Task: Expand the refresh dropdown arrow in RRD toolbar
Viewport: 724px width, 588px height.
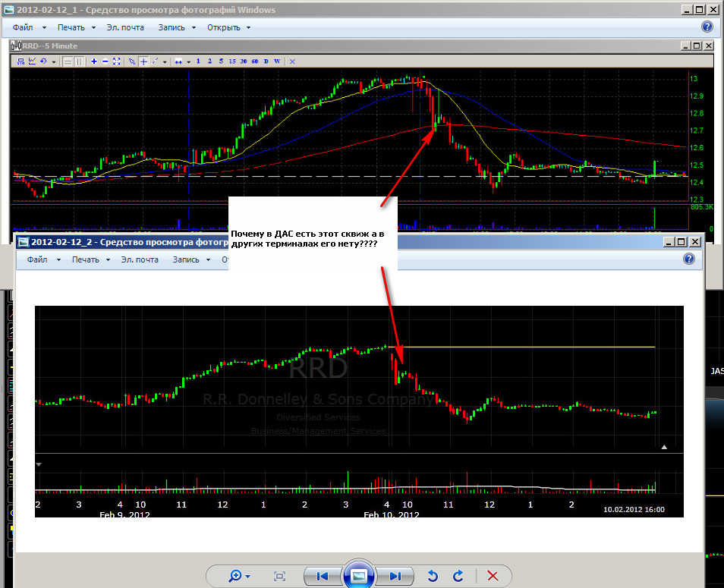Action: pyautogui.click(x=54, y=62)
